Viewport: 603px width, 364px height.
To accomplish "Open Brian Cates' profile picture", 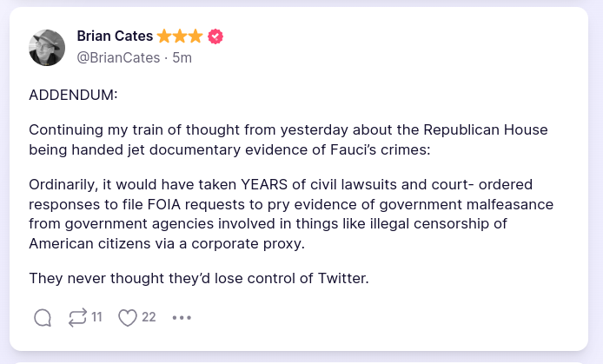I will (x=48, y=48).
